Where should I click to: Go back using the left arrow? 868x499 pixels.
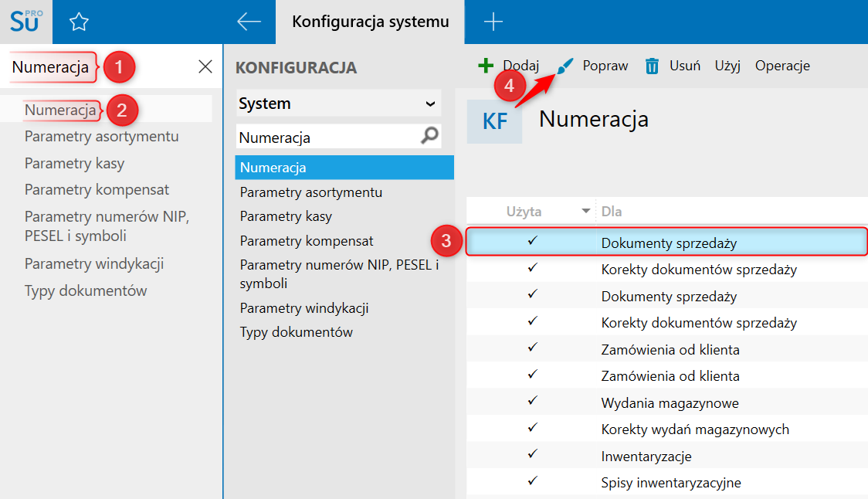[x=249, y=22]
